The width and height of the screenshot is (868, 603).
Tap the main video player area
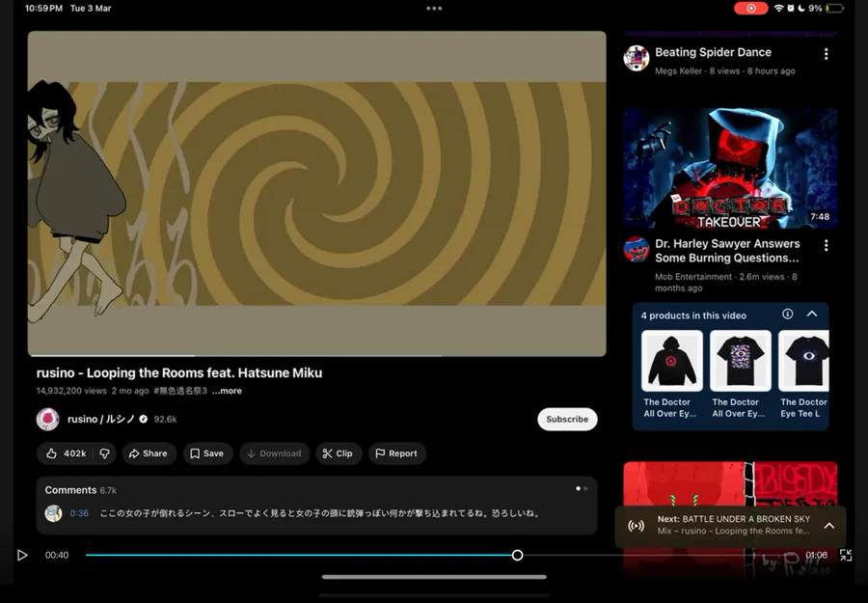pos(316,193)
